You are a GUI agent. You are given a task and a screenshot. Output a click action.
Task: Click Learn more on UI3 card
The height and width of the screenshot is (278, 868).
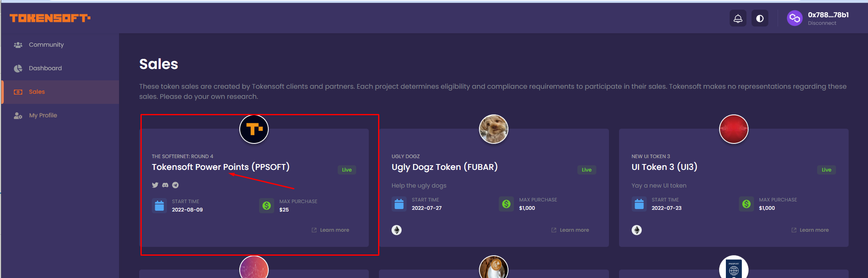pos(810,230)
